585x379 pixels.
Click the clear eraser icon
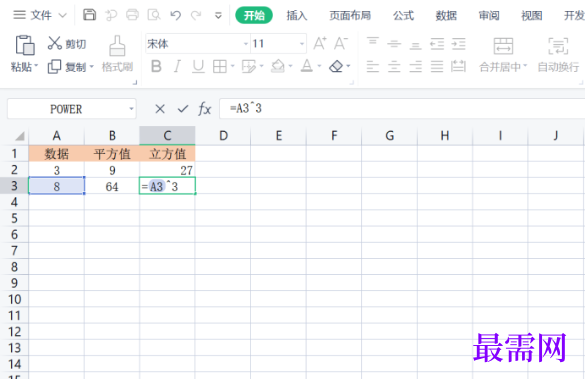(336, 66)
